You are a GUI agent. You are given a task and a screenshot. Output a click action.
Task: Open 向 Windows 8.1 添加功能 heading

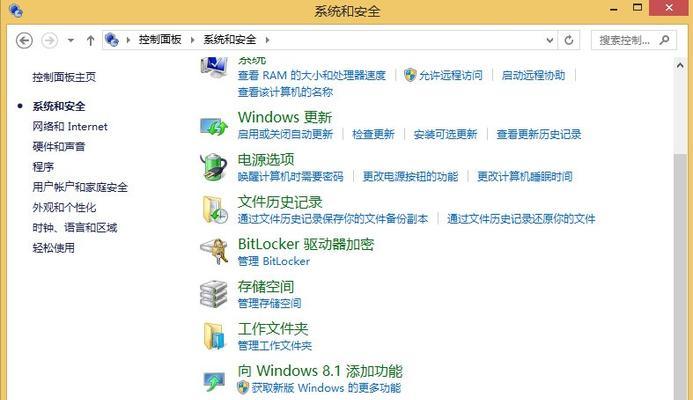click(x=320, y=371)
